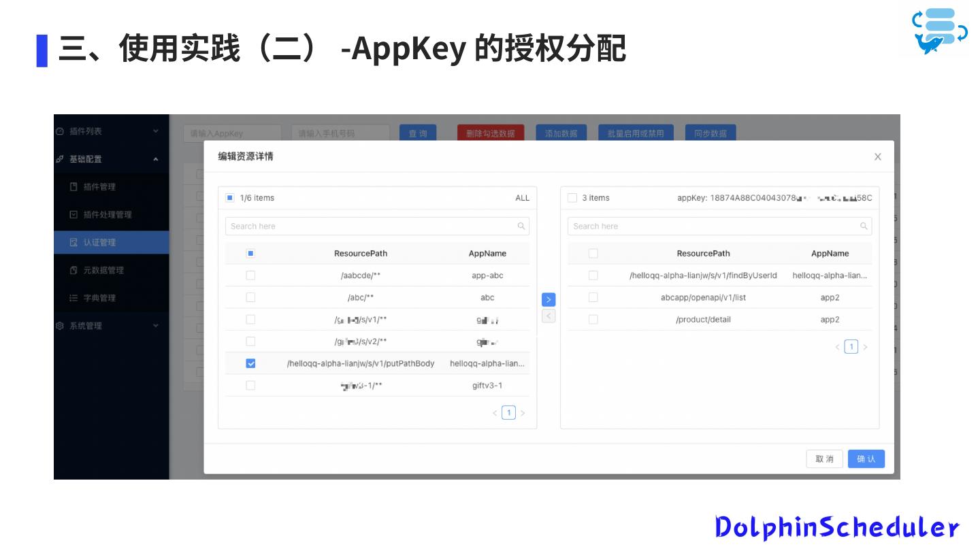
Task: Click the red 删除勾选数据 button
Action: [x=491, y=133]
